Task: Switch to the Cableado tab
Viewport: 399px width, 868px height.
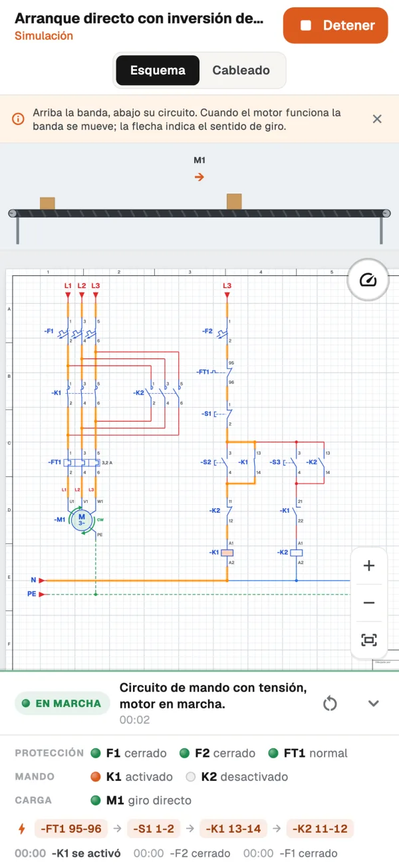Action: [x=241, y=71]
